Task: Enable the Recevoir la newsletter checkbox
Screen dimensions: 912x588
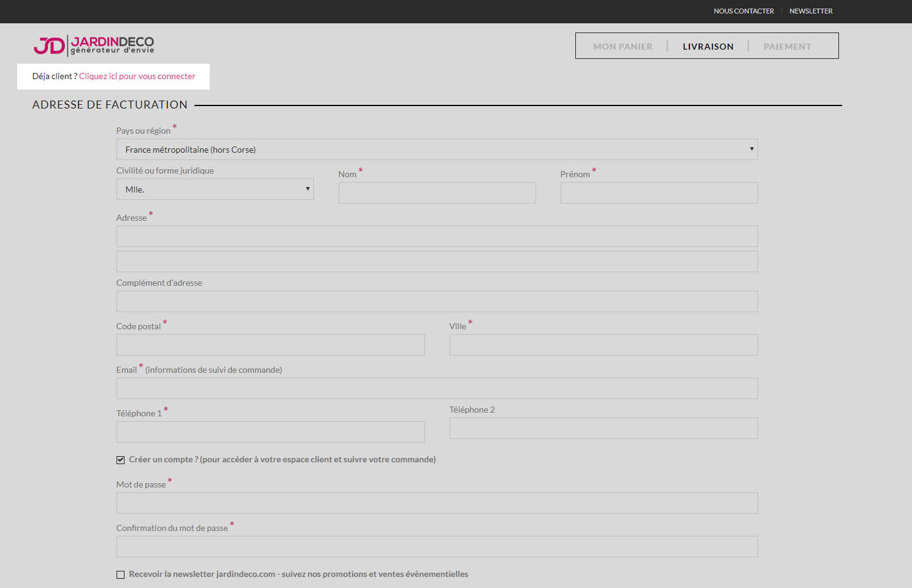Action: [121, 575]
